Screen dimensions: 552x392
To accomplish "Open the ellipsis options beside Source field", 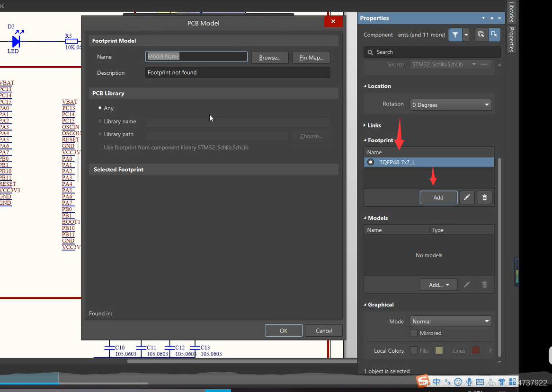I will click(x=484, y=64).
